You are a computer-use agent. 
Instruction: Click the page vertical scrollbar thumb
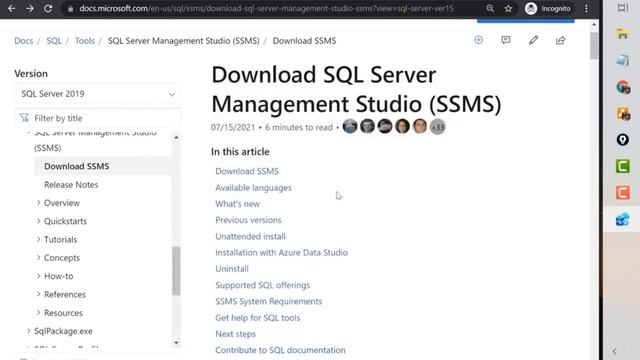tap(594, 45)
